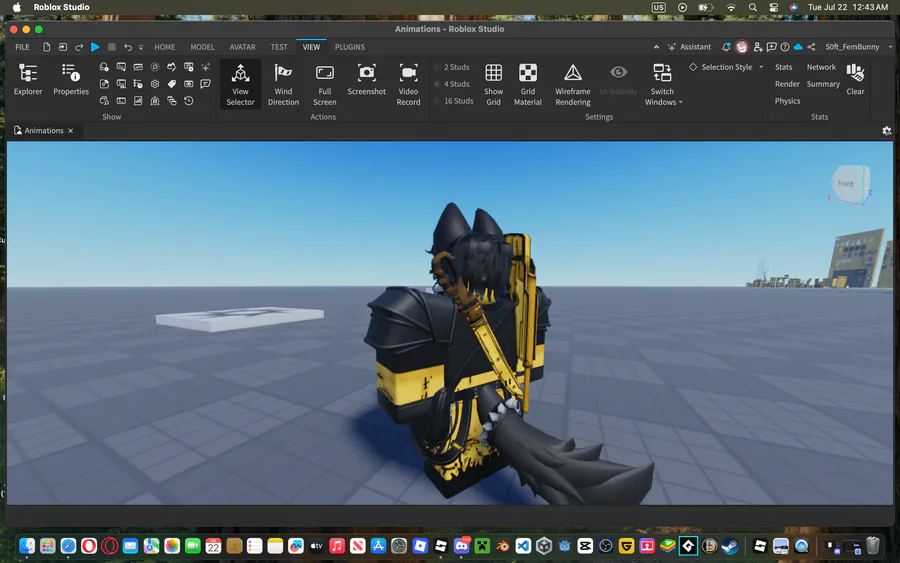Select the 2 Studs grid option
This screenshot has height=563, width=900.
452,67
